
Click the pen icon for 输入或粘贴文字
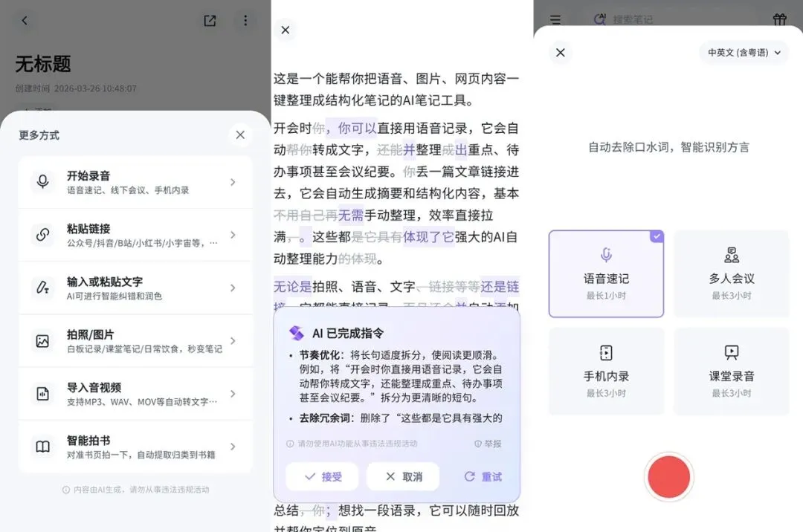[x=43, y=288]
